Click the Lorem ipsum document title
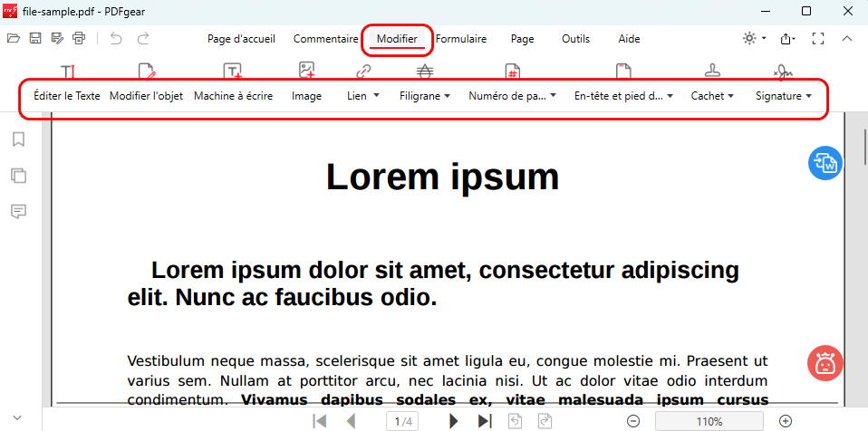The image size is (868, 431). pyautogui.click(x=442, y=177)
